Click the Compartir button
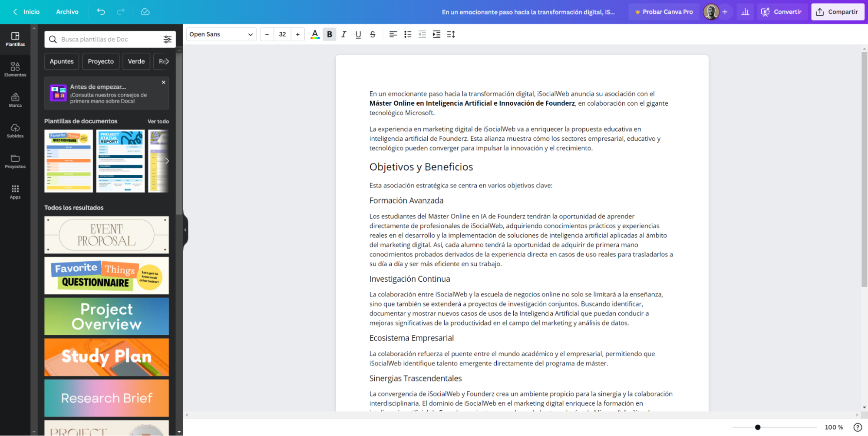Image resolution: width=868 pixels, height=436 pixels. [837, 12]
